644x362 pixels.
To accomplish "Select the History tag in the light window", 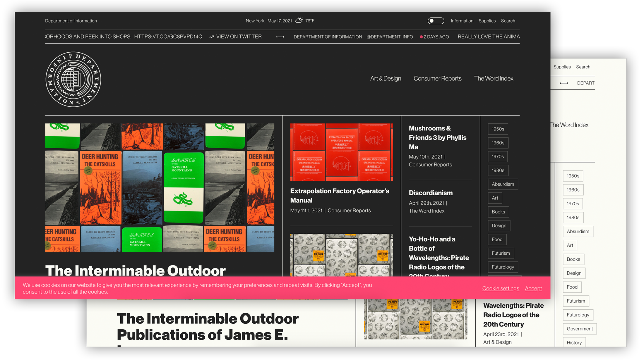I will tap(574, 342).
